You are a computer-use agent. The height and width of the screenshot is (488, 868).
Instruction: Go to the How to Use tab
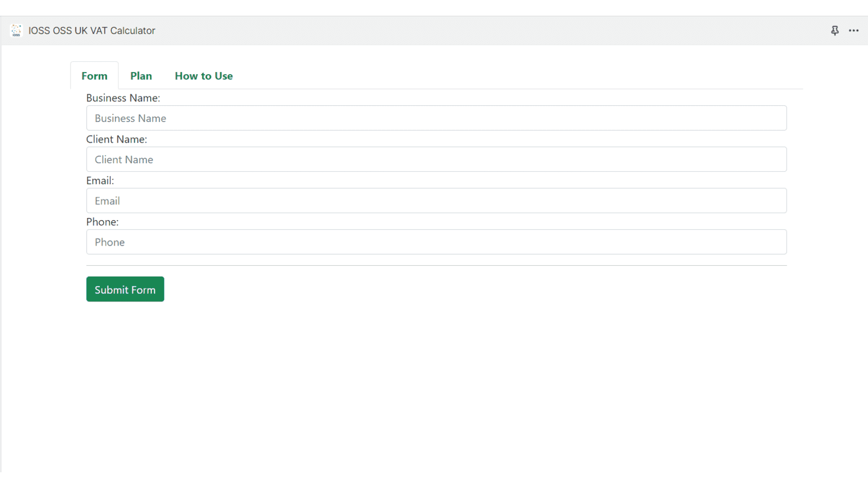click(203, 76)
